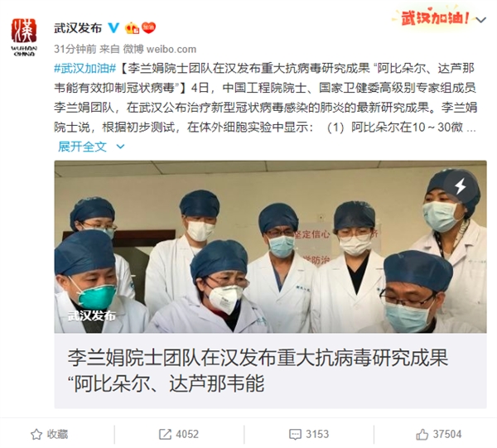497x448 pixels.
Task: Click the star favorite icon
Action: [x=36, y=434]
